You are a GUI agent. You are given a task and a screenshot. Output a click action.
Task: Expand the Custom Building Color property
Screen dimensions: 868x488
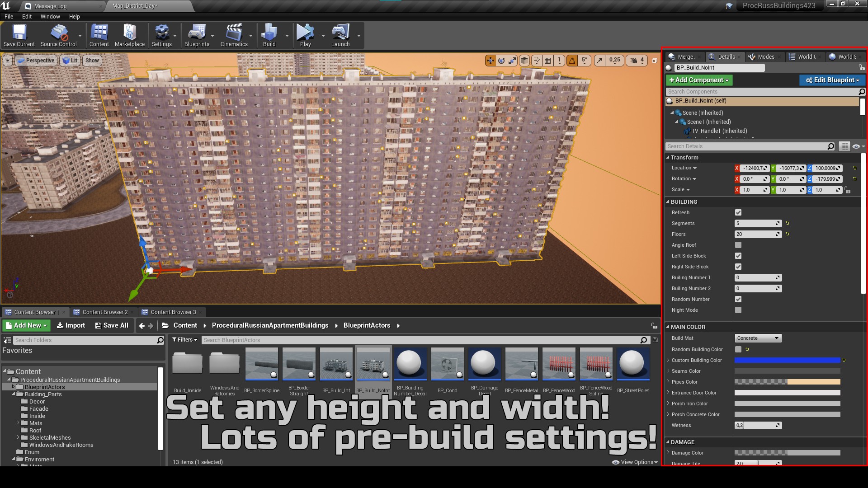point(668,360)
